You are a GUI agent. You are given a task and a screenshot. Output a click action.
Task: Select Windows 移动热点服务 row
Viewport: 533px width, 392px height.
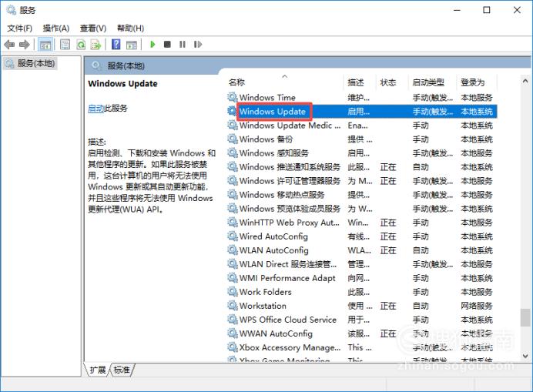361,195
